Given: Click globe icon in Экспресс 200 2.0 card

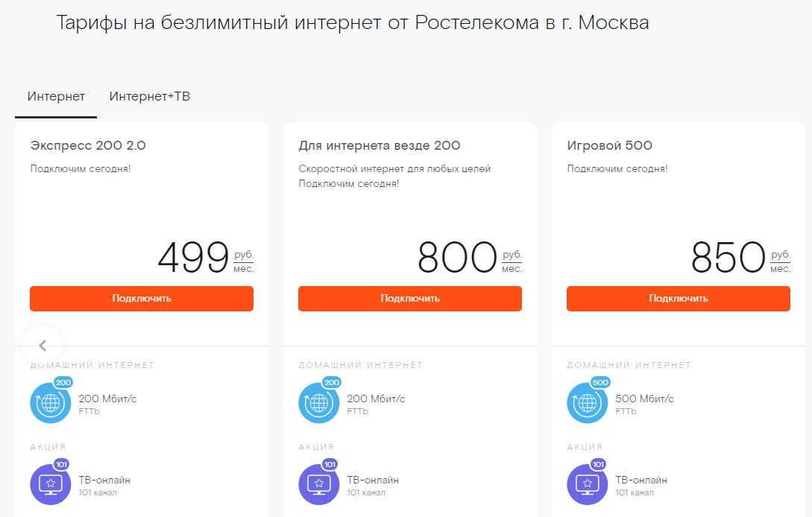Looking at the screenshot, I should coord(50,403).
